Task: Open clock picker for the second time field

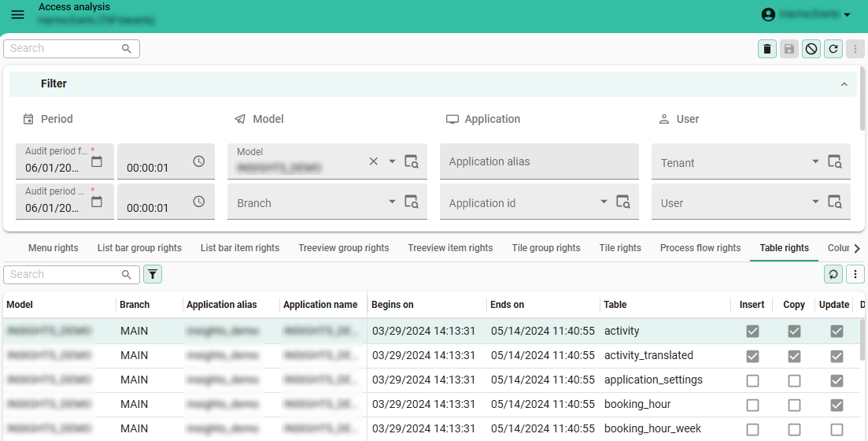Action: pyautogui.click(x=199, y=202)
